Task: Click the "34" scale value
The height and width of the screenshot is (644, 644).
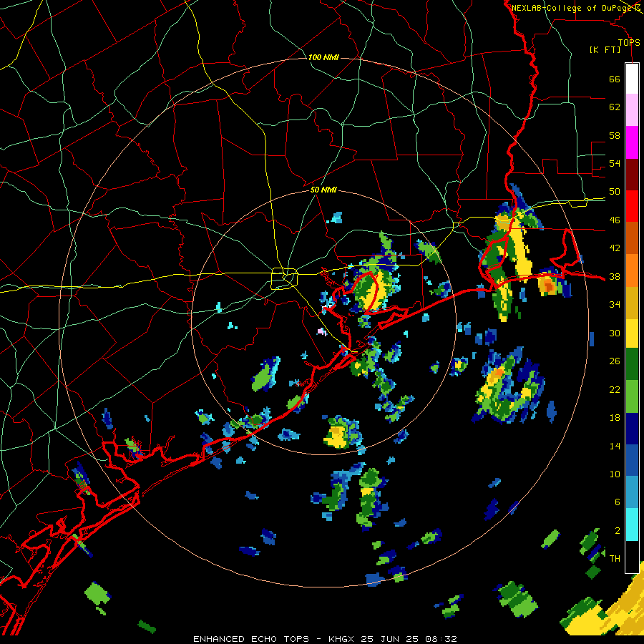Action: (x=615, y=305)
